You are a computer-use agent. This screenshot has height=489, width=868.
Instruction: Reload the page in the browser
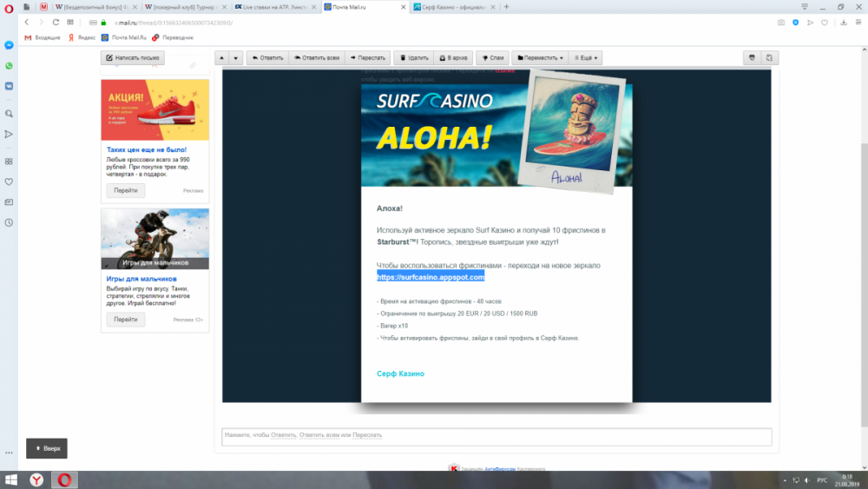[56, 22]
